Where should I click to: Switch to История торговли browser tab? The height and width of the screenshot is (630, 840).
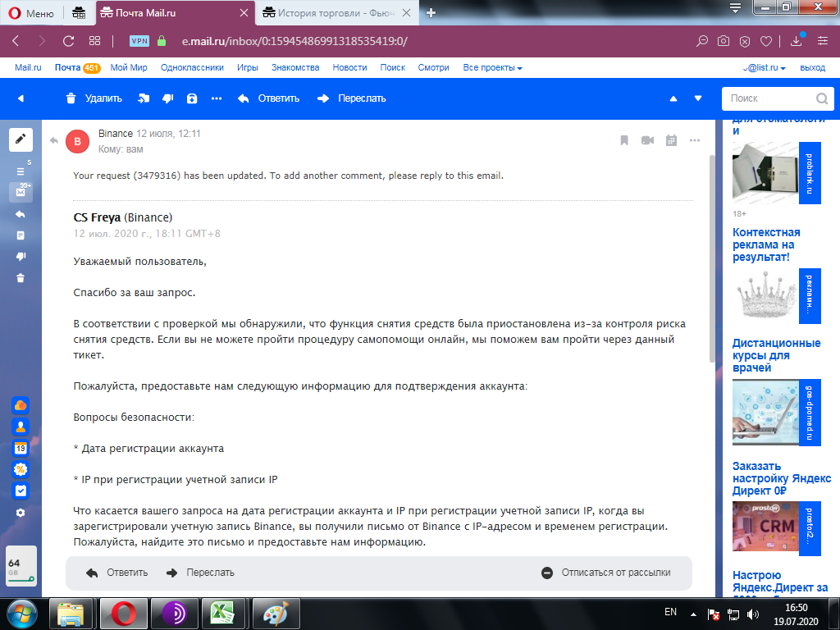tap(336, 13)
